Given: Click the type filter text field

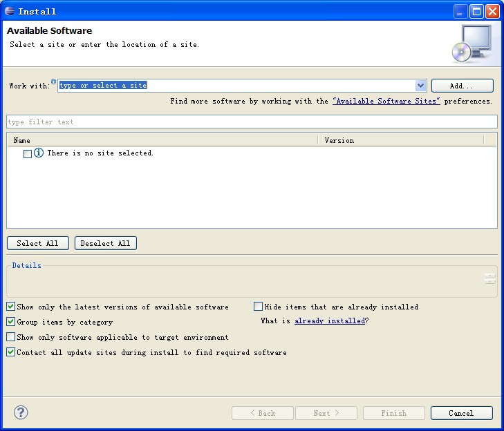Looking at the screenshot, I should [x=252, y=122].
